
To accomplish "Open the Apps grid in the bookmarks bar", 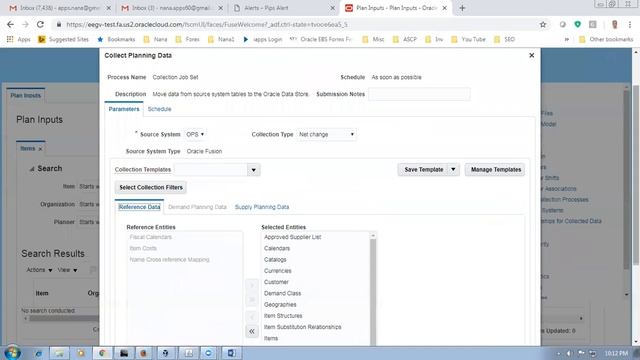I will coord(18,39).
